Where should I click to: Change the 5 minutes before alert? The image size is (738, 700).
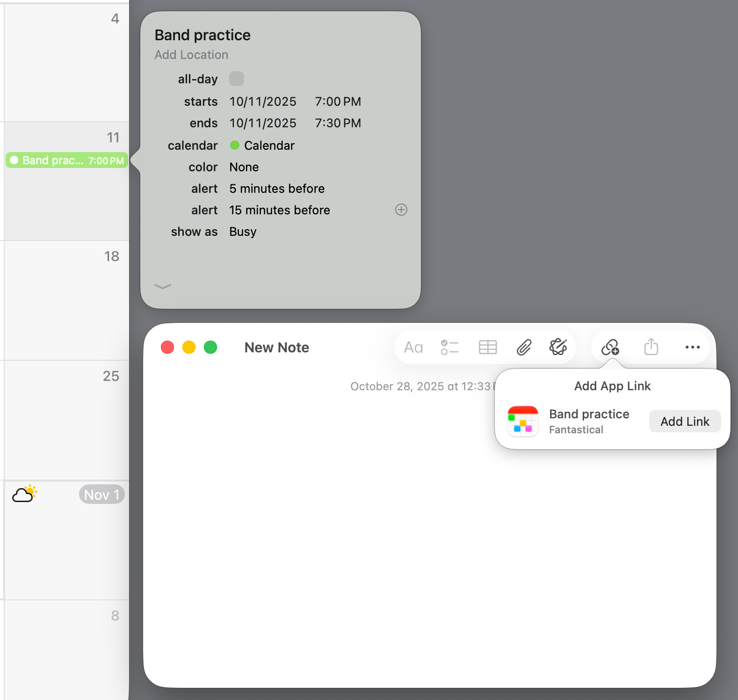coord(277,189)
